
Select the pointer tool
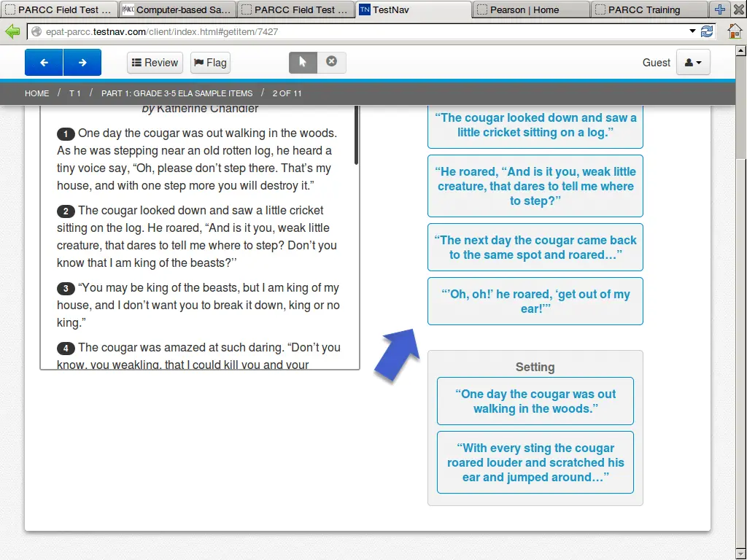[x=303, y=63]
